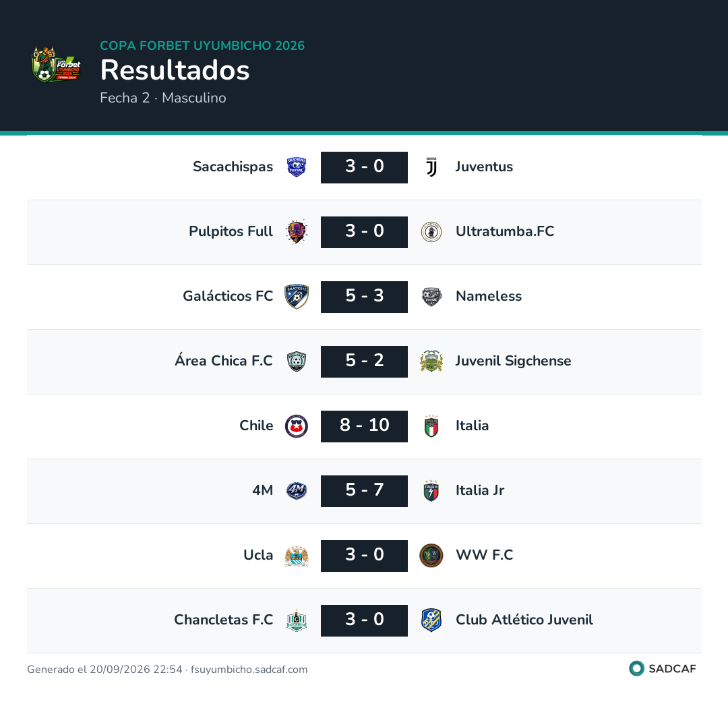Click the Juvenil Sigchense crest
728x704 pixels.
click(431, 361)
